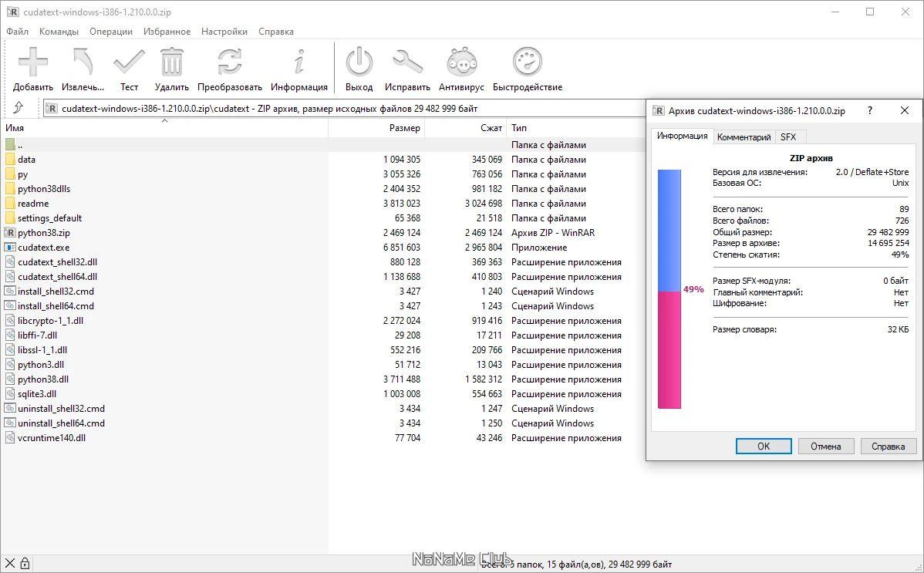Go up one folder level arrow

pos(19,107)
